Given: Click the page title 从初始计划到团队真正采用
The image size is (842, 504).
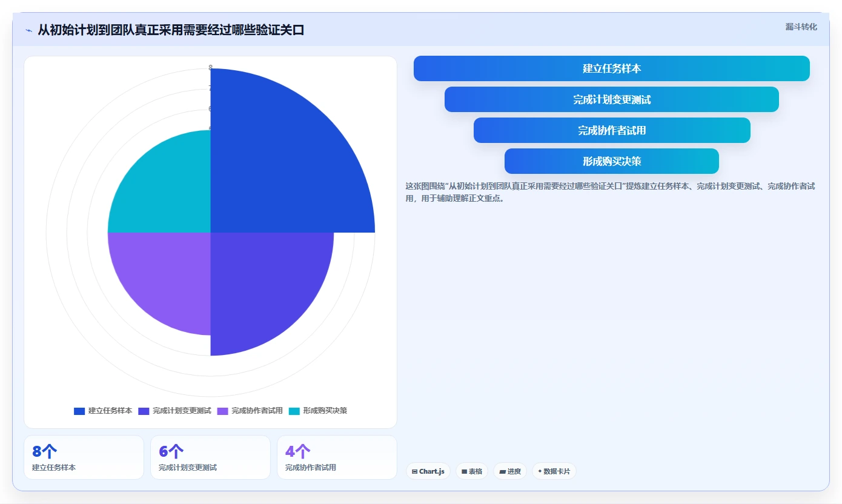Looking at the screenshot, I should (171, 30).
